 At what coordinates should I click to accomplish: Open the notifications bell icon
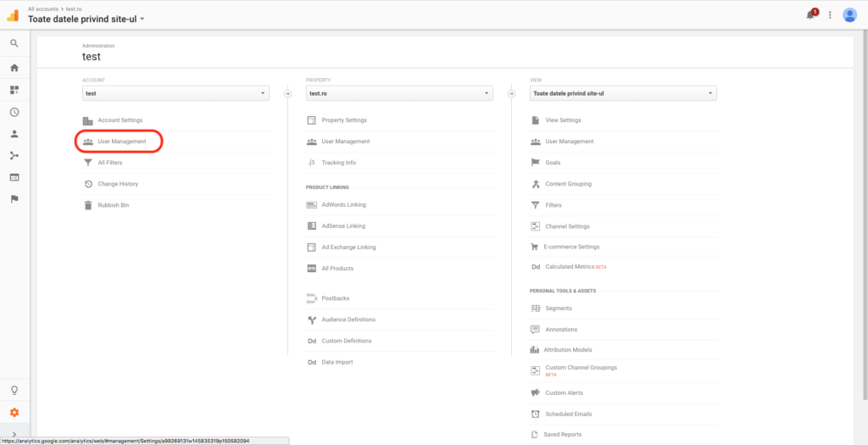[810, 15]
